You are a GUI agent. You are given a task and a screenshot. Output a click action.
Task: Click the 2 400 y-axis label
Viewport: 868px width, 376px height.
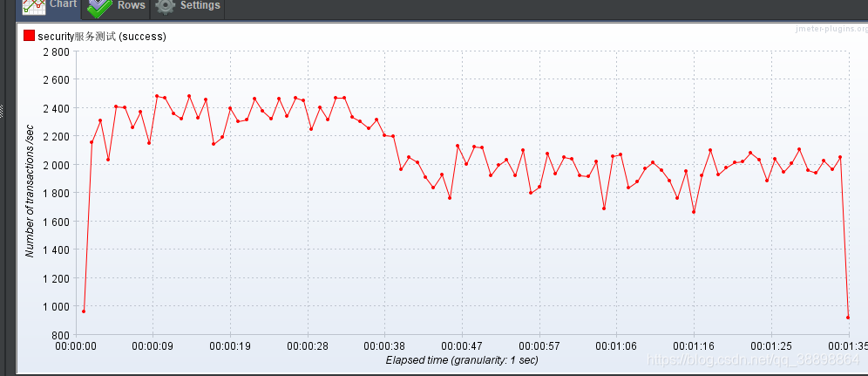coord(55,108)
